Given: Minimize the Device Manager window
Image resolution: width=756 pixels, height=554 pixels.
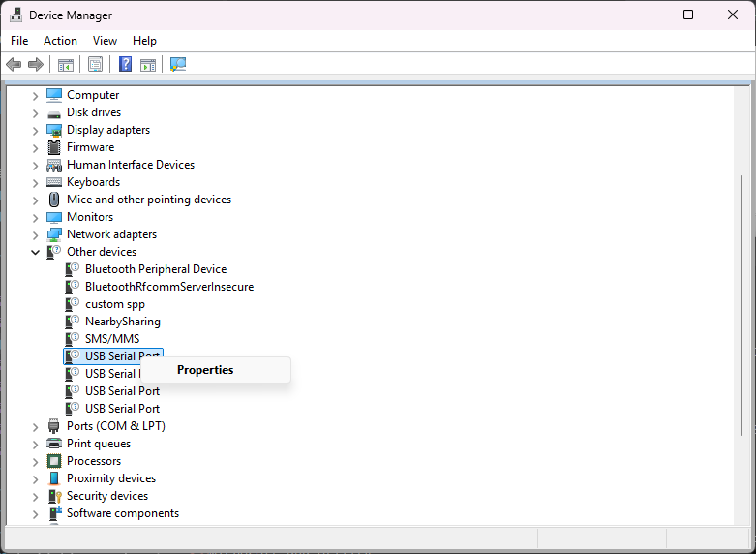Looking at the screenshot, I should coord(644,15).
